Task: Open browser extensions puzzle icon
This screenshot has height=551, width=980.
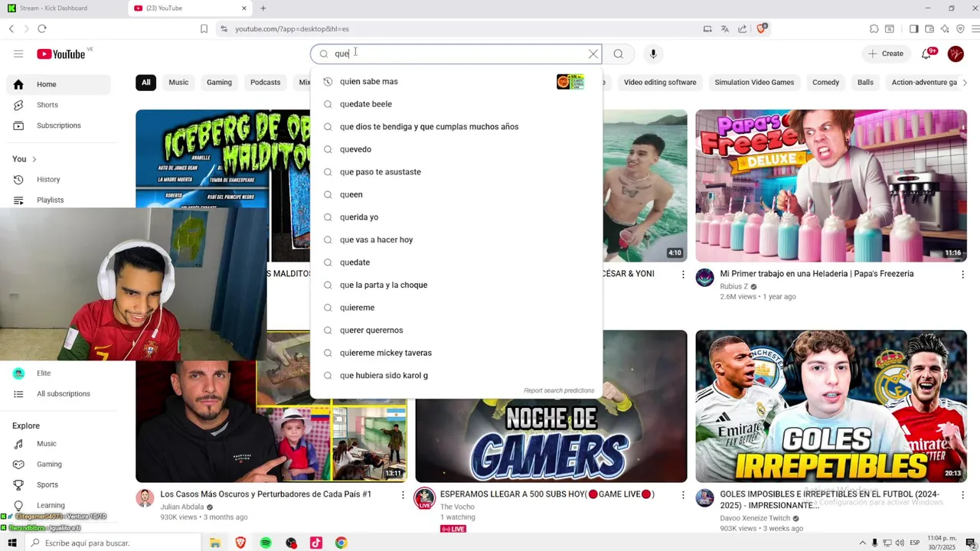Action: pyautogui.click(x=874, y=28)
